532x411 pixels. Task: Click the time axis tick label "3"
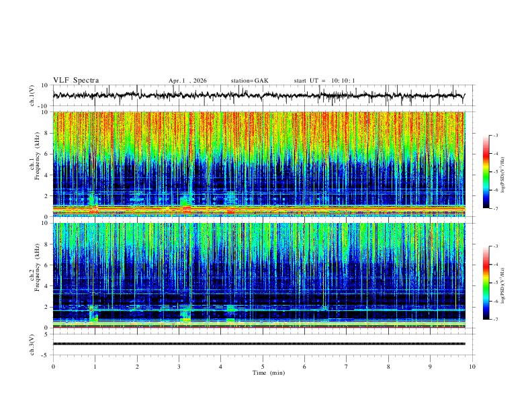[x=179, y=367]
